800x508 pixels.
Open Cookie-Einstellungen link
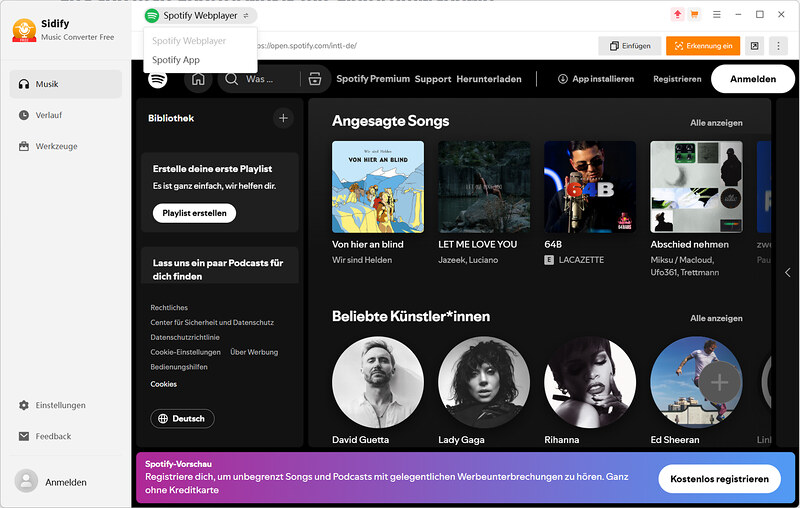(x=185, y=352)
